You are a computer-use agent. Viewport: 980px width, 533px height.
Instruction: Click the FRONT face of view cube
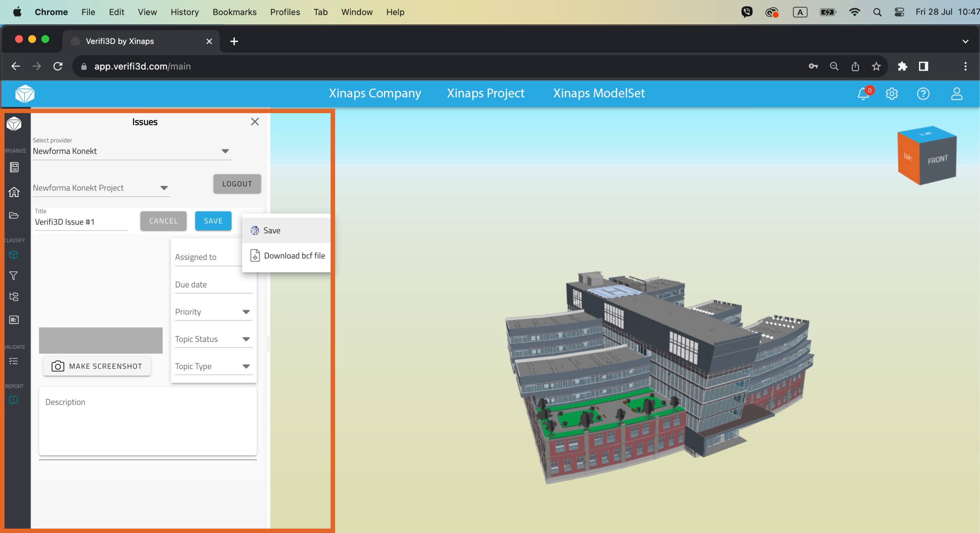(938, 160)
